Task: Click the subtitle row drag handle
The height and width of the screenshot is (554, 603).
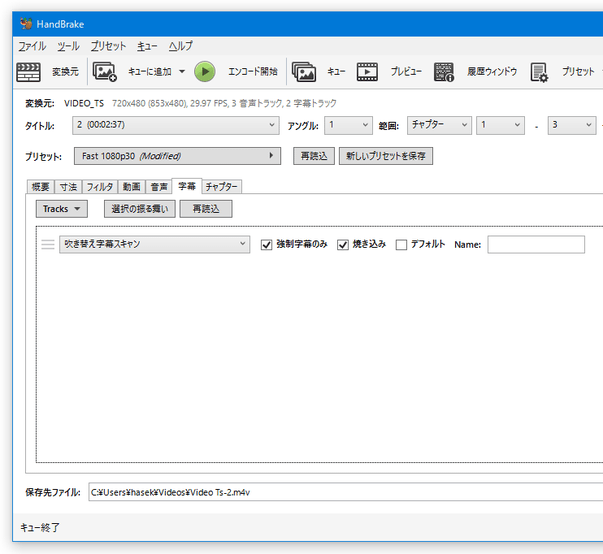Action: pyautogui.click(x=48, y=245)
